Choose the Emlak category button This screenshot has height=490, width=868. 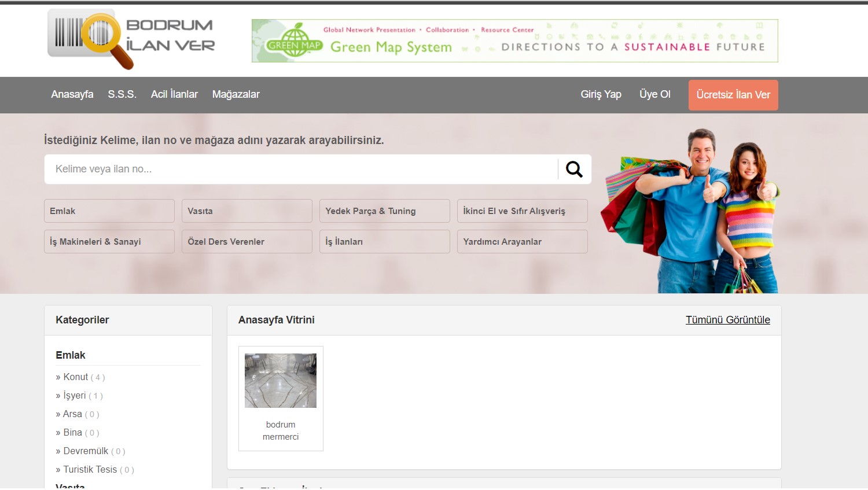pyautogui.click(x=109, y=211)
